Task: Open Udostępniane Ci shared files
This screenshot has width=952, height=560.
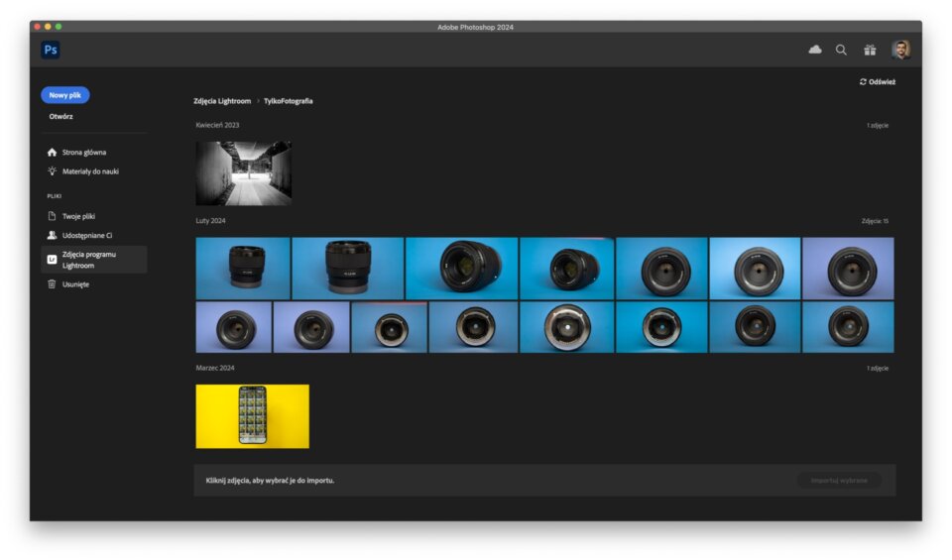Action: point(86,236)
